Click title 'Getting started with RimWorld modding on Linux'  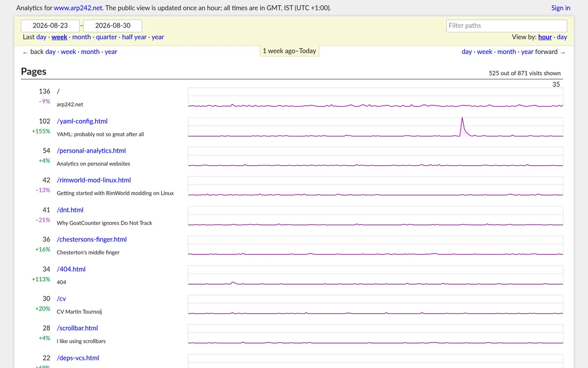point(115,193)
